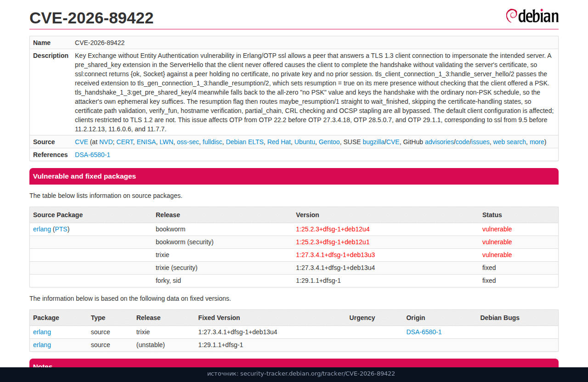
Task: Open the GitHub code link
Action: [x=463, y=142]
